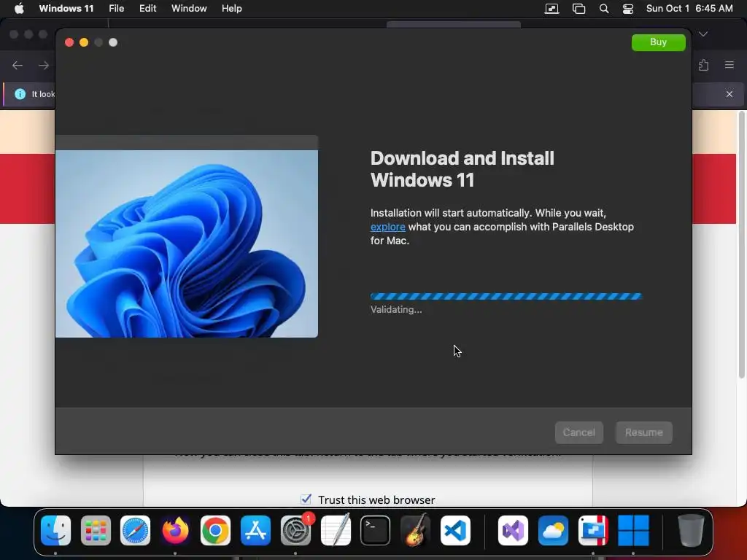Click the Windows 11 bloom wallpaper preview
Image resolution: width=747 pixels, height=560 pixels.
tap(187, 244)
